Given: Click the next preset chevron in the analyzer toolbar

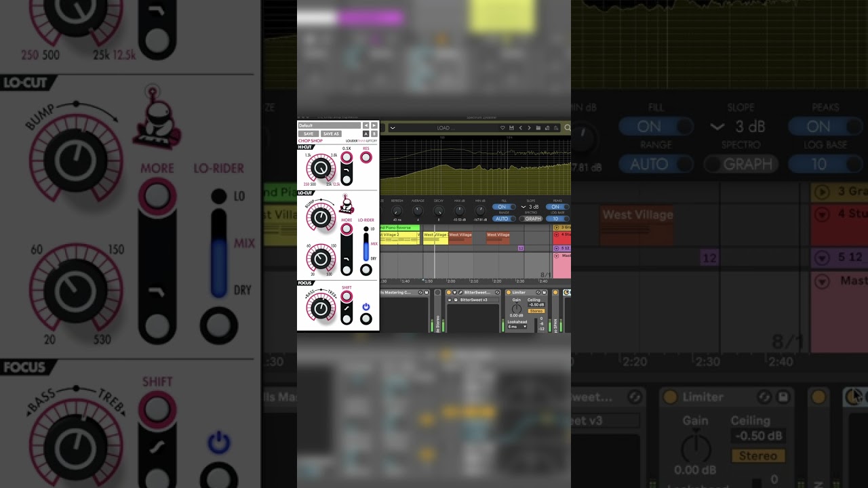Looking at the screenshot, I should coord(529,127).
